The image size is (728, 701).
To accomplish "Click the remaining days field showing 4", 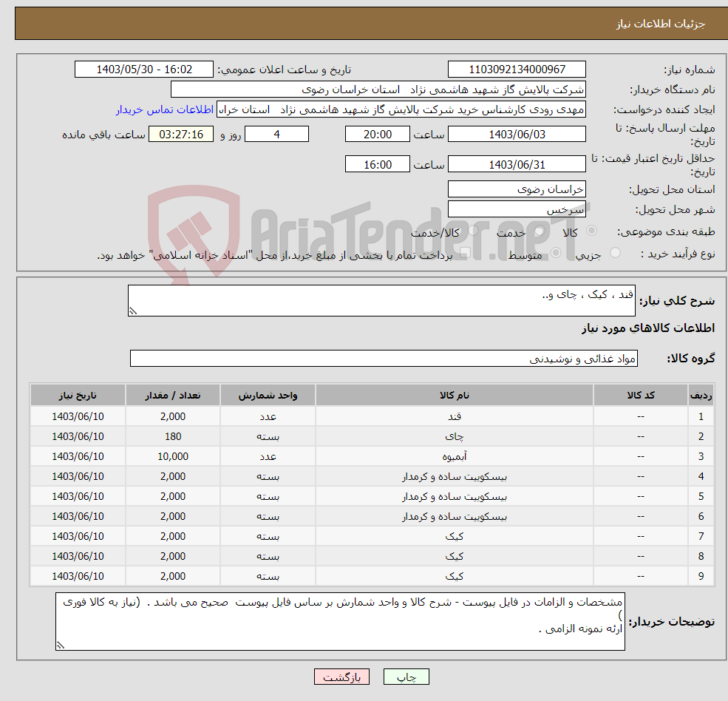I will (x=276, y=135).
